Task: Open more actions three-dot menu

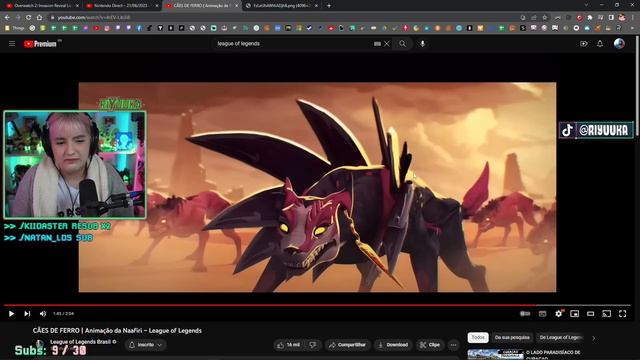Action: pos(453,345)
